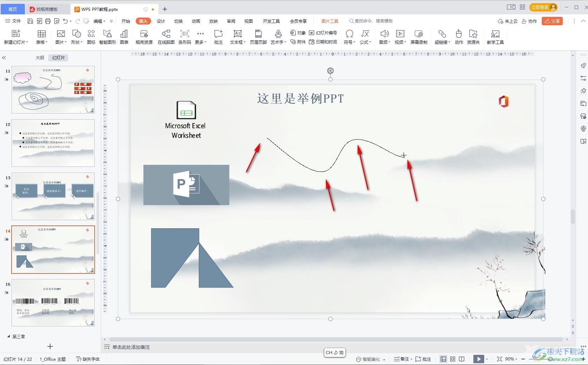Collapse the slide panel with the double chevron
This screenshot has height=365, width=588.
tap(4, 58)
